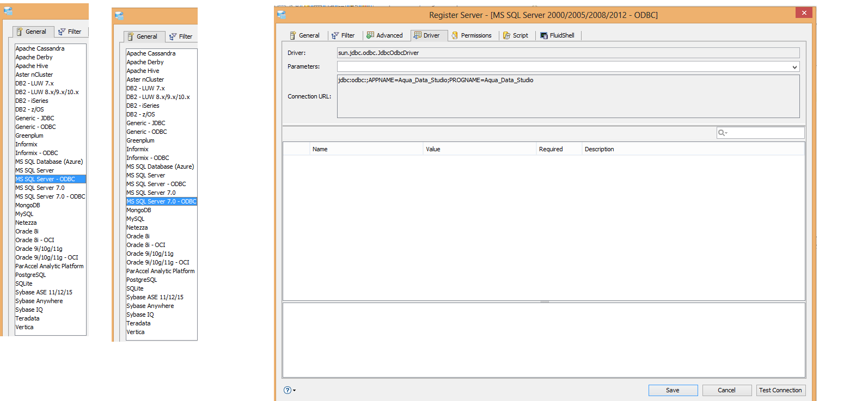Select DB2 - z/OS in the middle list
The width and height of the screenshot is (868, 401).
(161, 114)
